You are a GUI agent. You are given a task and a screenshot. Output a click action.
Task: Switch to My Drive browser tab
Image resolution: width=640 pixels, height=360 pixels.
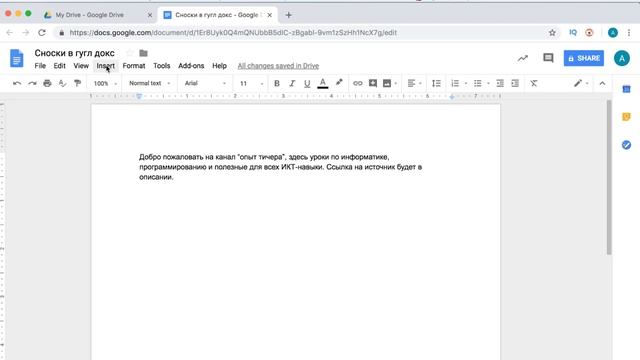tap(97, 15)
